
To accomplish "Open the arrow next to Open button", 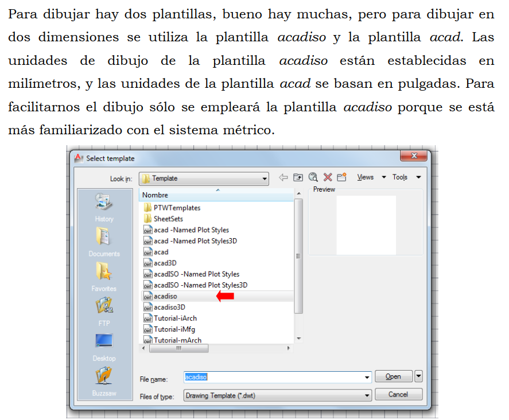I will (418, 376).
